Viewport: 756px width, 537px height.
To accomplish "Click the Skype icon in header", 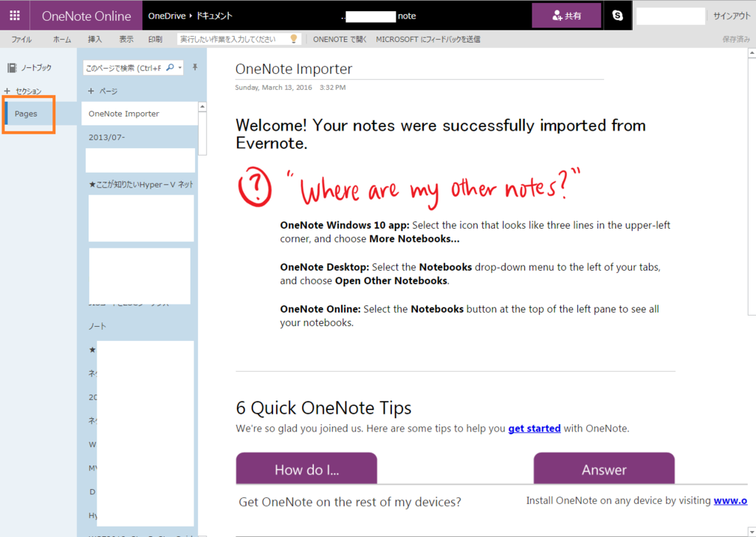I will coord(617,15).
